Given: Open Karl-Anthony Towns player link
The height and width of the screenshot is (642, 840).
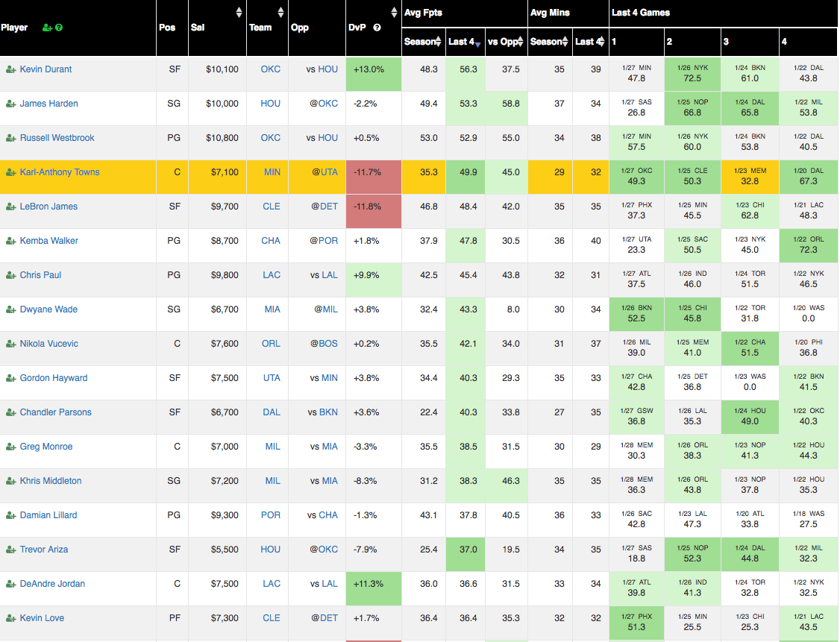Looking at the screenshot, I should (x=60, y=172).
